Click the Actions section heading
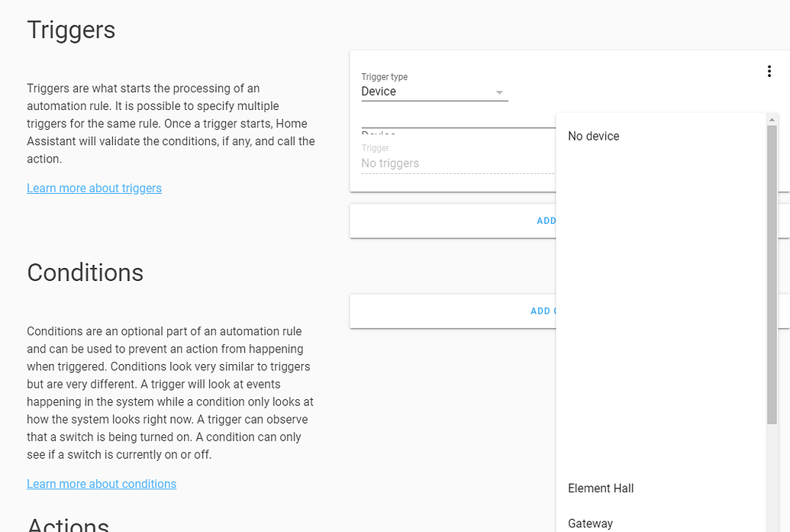This screenshot has width=790, height=532. click(68, 524)
